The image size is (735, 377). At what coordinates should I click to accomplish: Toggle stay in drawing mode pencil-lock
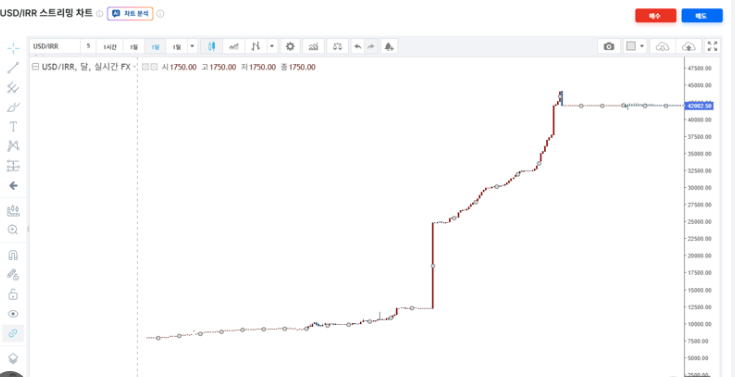point(13,274)
